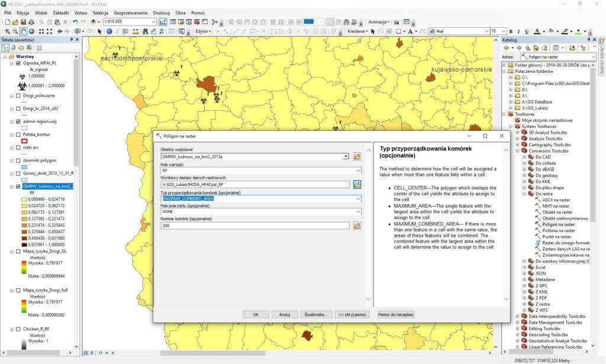Enable the Drogi_kr_2014_u92 layer
606x364 pixels.
coord(18,108)
